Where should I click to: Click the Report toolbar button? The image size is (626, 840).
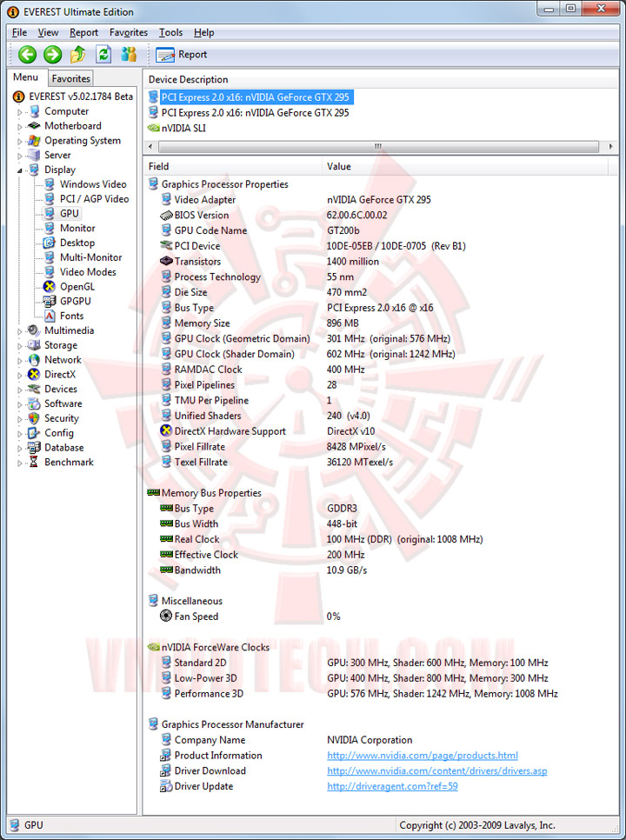tap(182, 55)
